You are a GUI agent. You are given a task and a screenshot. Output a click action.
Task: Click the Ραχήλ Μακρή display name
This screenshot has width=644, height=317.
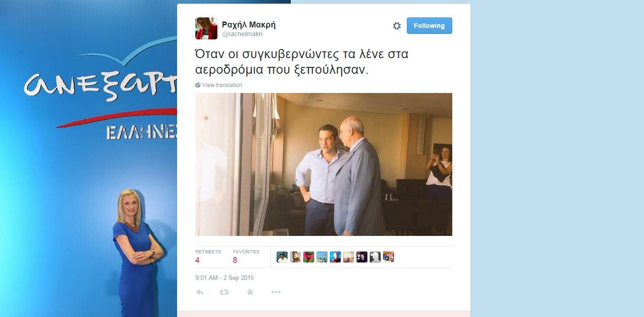(249, 25)
